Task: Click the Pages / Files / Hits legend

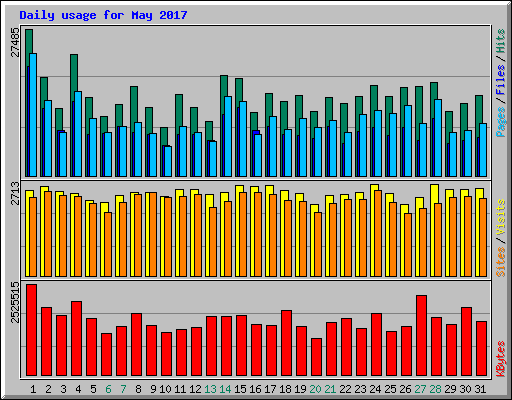Action: pyautogui.click(x=501, y=83)
